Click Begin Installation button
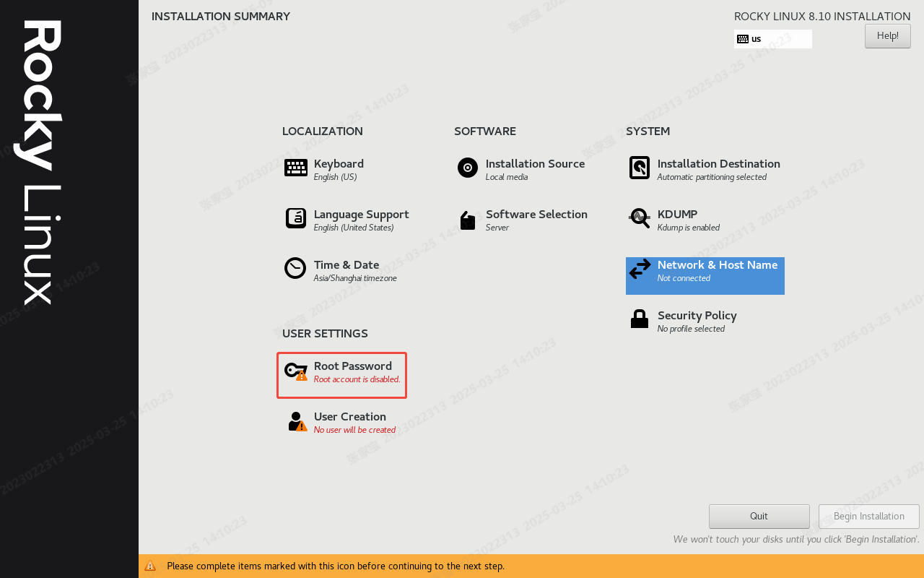Image resolution: width=924 pixels, height=578 pixels. pyautogui.click(x=869, y=517)
